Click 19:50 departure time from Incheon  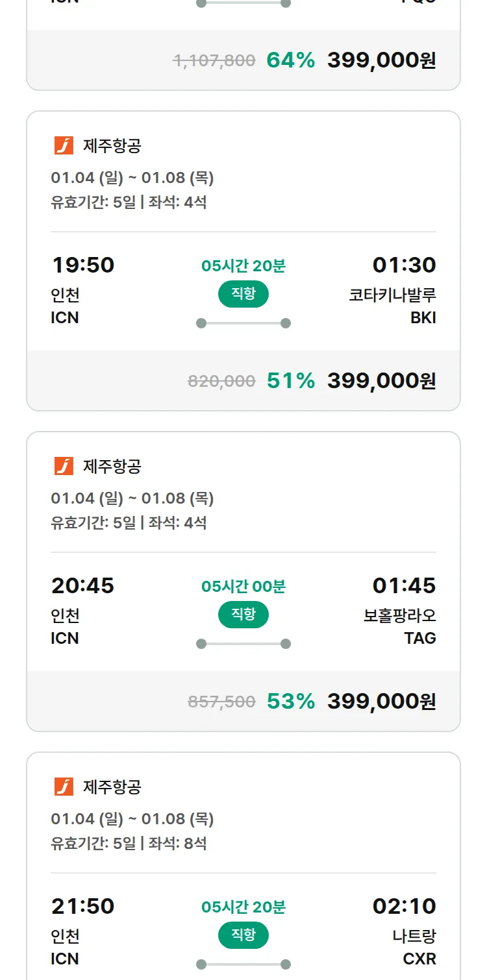point(82,265)
